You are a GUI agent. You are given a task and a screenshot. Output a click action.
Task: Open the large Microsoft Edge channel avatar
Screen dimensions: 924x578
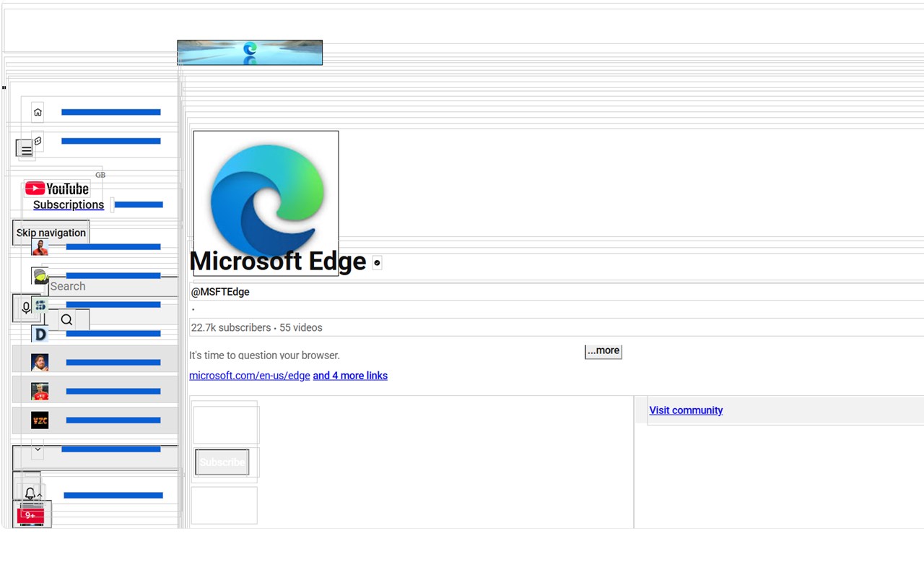click(266, 203)
